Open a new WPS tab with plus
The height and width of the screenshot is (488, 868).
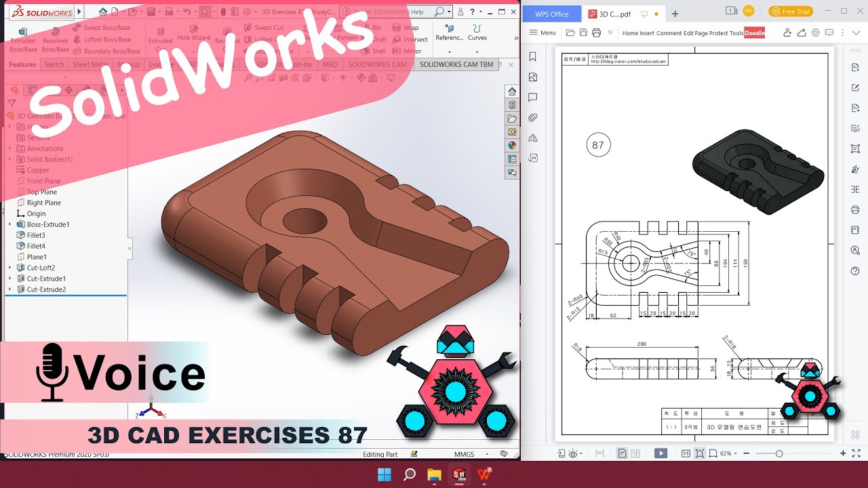(x=675, y=14)
